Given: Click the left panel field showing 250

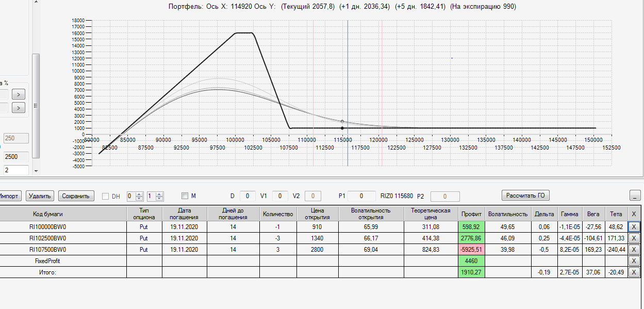Looking at the screenshot, I should pyautogui.click(x=15, y=139).
